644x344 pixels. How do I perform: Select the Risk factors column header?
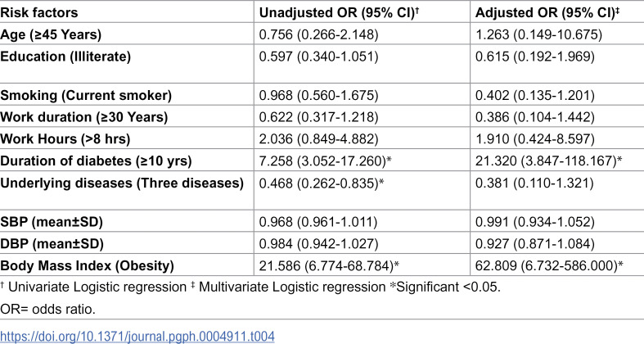[x=39, y=13]
